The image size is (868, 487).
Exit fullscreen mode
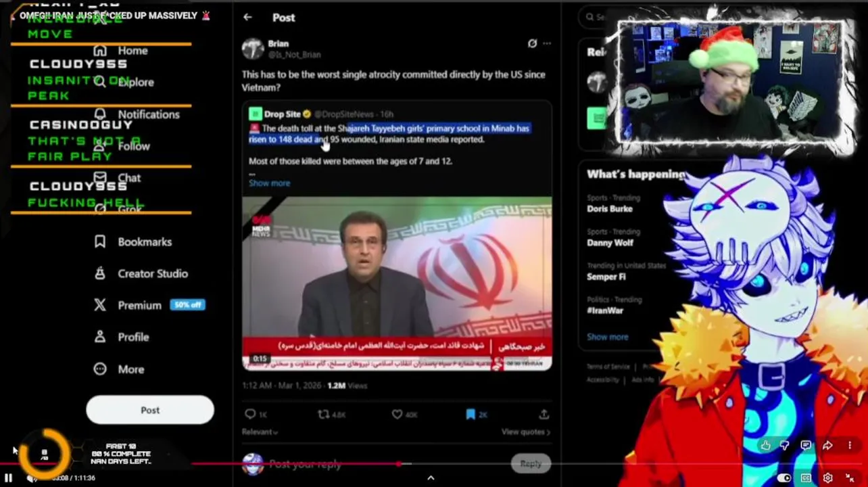tap(850, 478)
